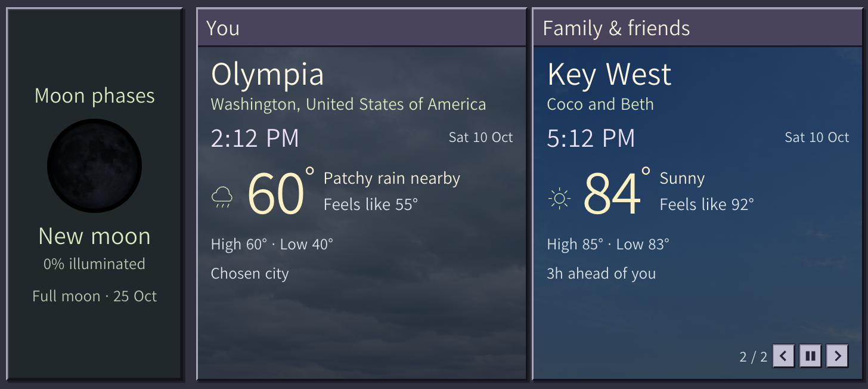Click the 3h ahead of you text
The image size is (868, 389).
pos(602,274)
